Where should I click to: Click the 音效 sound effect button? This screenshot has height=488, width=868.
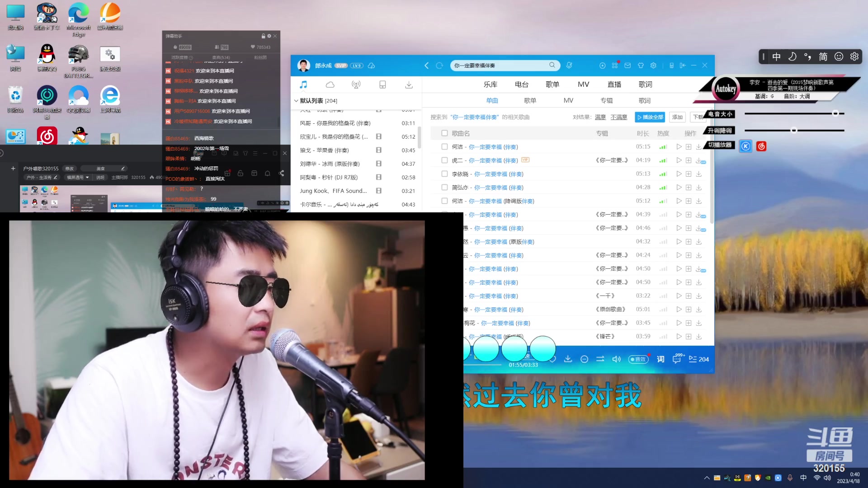638,359
